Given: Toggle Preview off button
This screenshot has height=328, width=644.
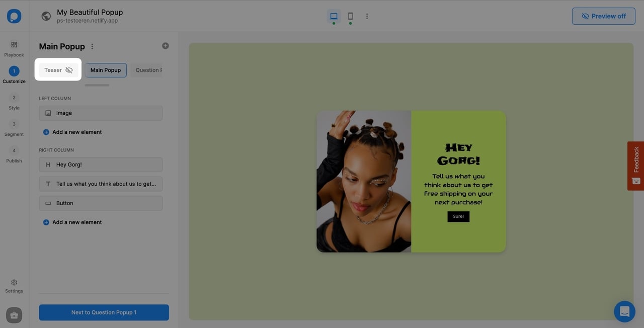Looking at the screenshot, I should tap(603, 16).
